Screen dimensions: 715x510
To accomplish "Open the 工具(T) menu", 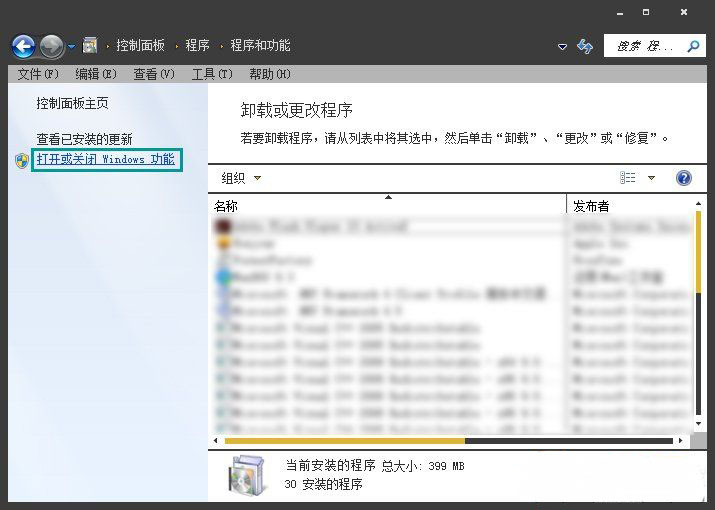I will [x=211, y=74].
